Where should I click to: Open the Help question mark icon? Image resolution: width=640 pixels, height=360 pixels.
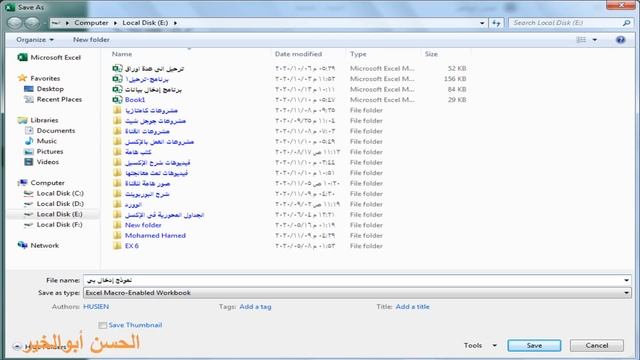(x=620, y=40)
